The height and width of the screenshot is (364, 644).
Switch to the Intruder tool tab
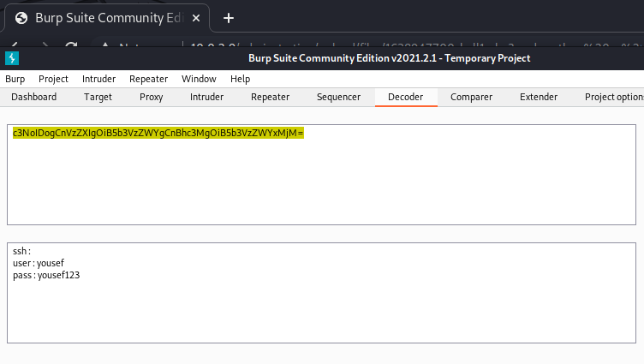[x=206, y=97]
